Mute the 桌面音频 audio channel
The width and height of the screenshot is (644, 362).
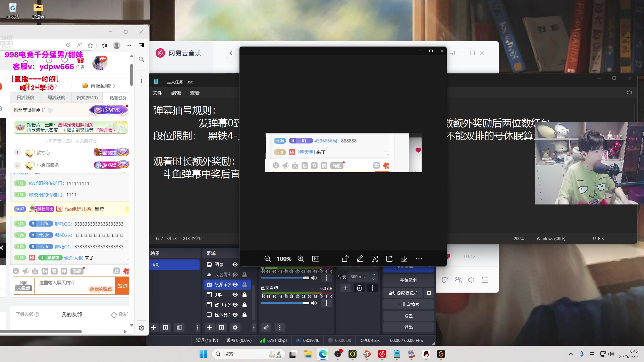[314, 303]
